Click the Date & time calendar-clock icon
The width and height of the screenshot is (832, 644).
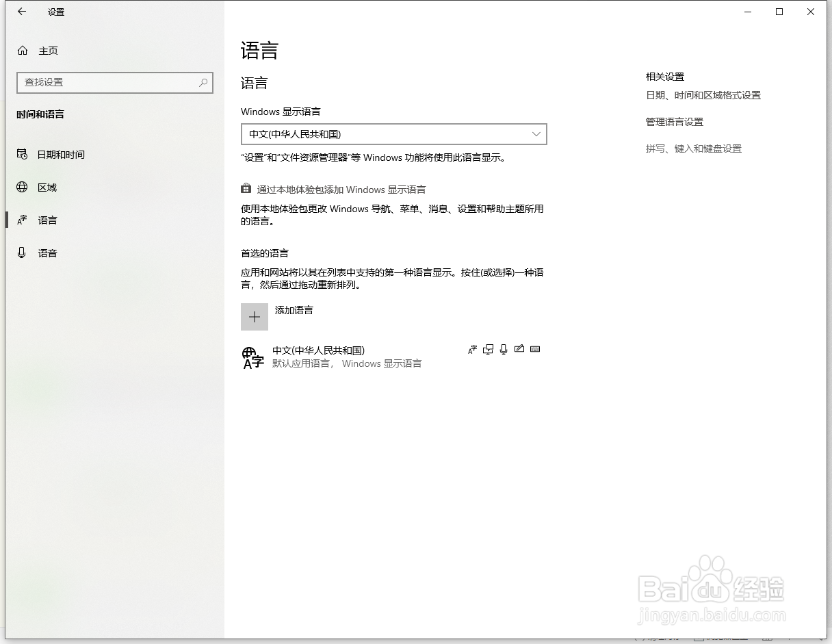(22, 154)
